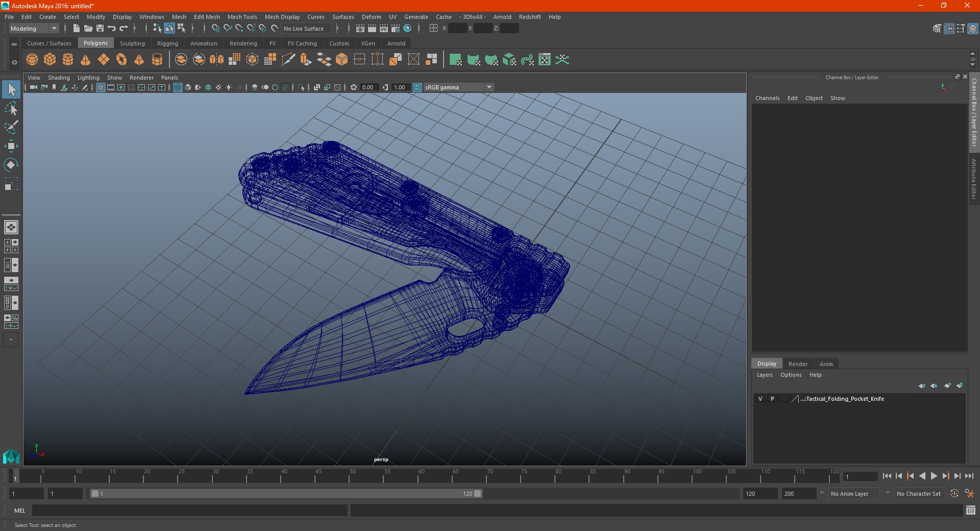Screen dimensions: 980x531
Task: Choose the Lasso select tool
Action: [11, 108]
